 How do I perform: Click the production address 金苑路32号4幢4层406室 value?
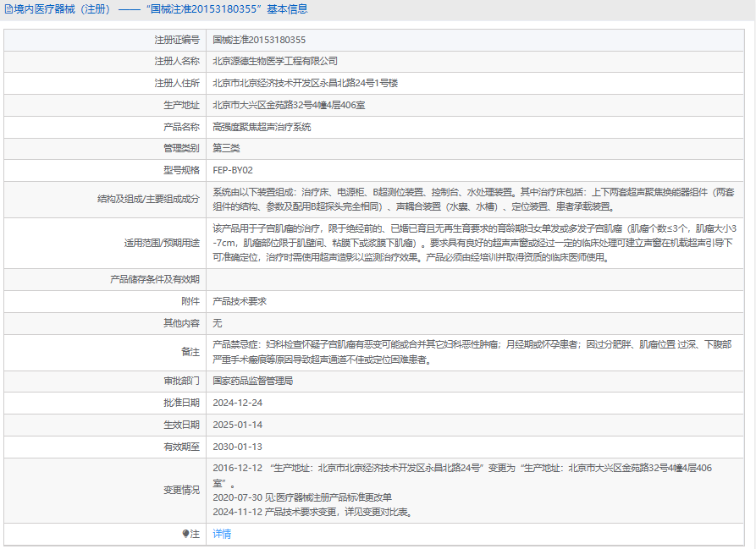289,105
